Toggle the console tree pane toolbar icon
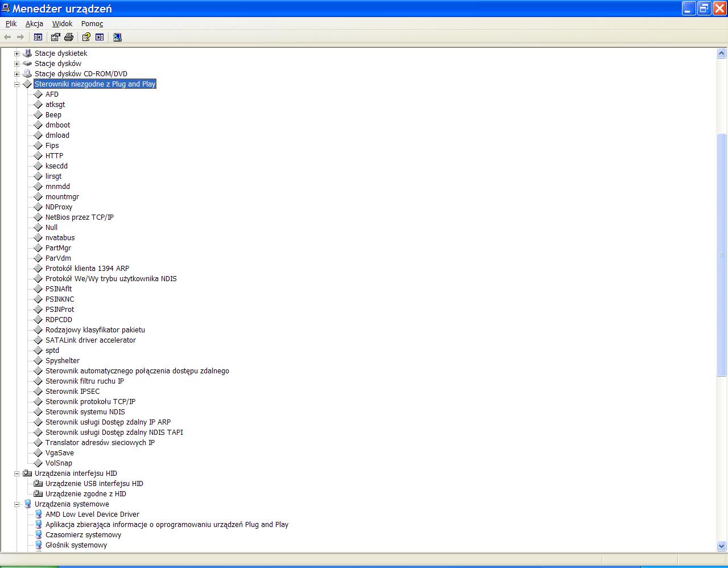 tap(38, 37)
